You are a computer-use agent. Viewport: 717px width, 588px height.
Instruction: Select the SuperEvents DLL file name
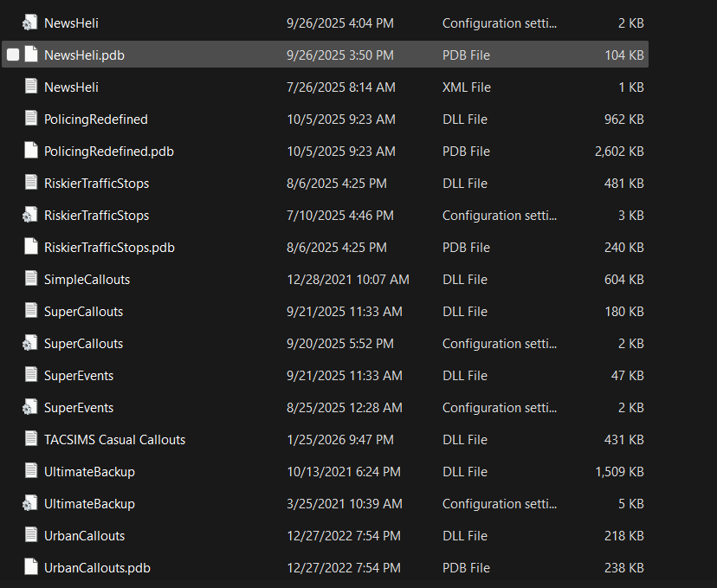79,376
